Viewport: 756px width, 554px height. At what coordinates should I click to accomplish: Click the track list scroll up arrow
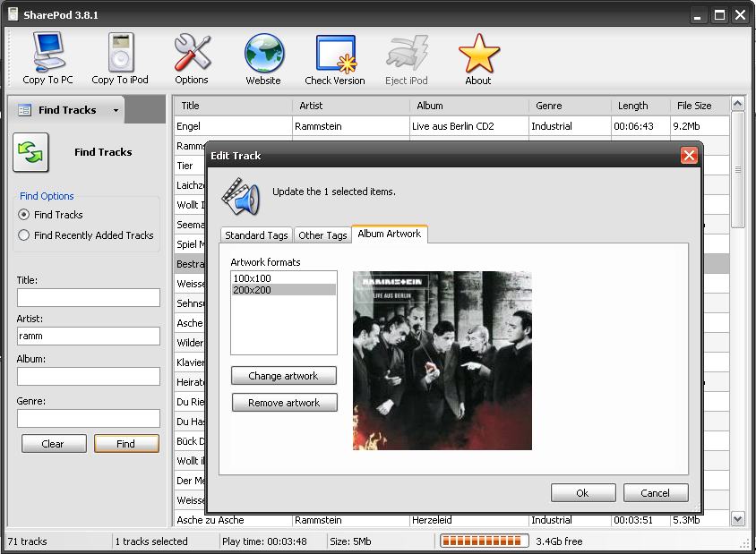pyautogui.click(x=737, y=104)
